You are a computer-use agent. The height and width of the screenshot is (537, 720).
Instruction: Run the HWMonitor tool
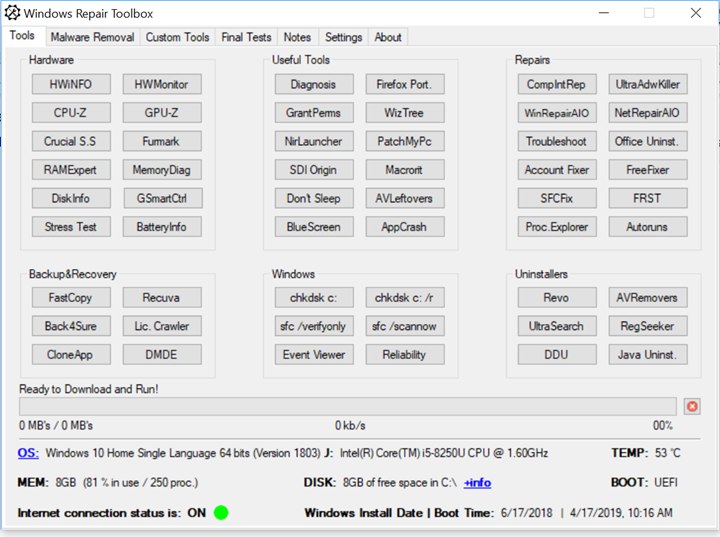coord(162,85)
